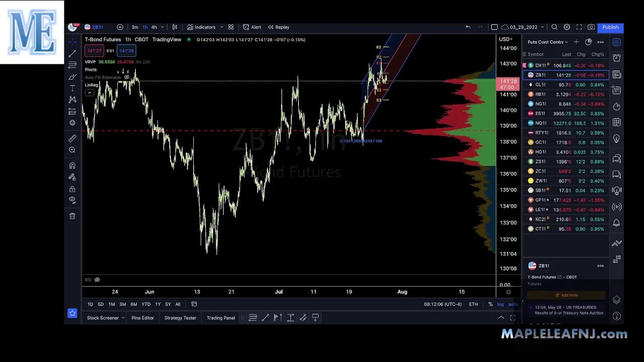Expand the bottom panel with chevron
The width and height of the screenshot is (644, 362).
click(x=501, y=318)
